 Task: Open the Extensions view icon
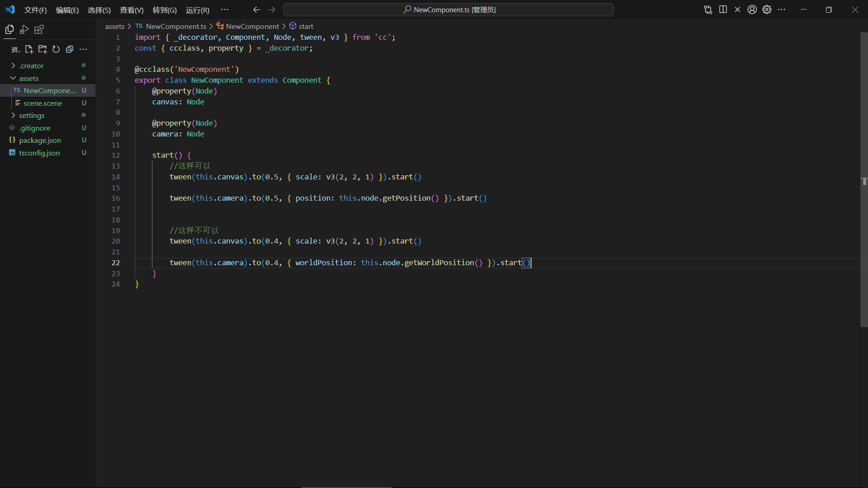click(x=39, y=30)
